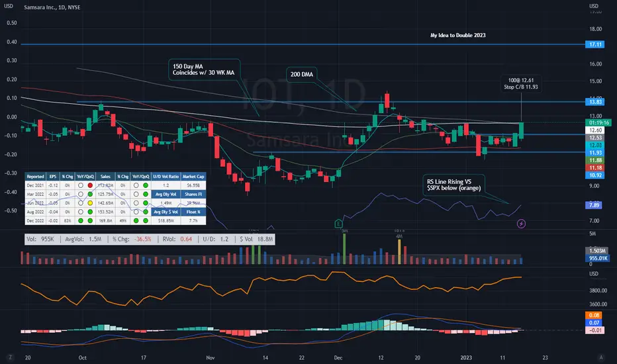Click the 'Sales' table header
Viewport: 617px width, 364px height.
[105, 177]
